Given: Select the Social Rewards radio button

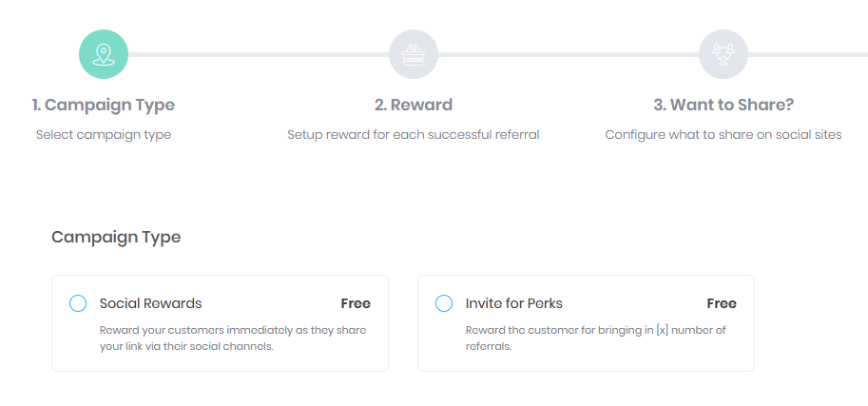Looking at the screenshot, I should pyautogui.click(x=78, y=303).
